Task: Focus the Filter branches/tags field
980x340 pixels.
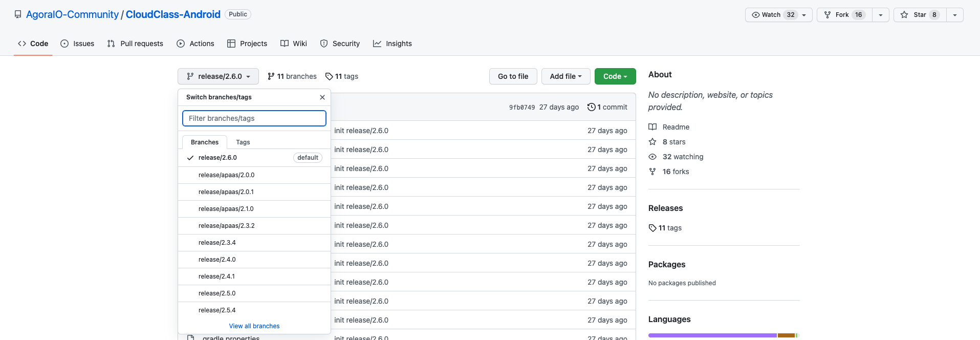Action: point(254,118)
